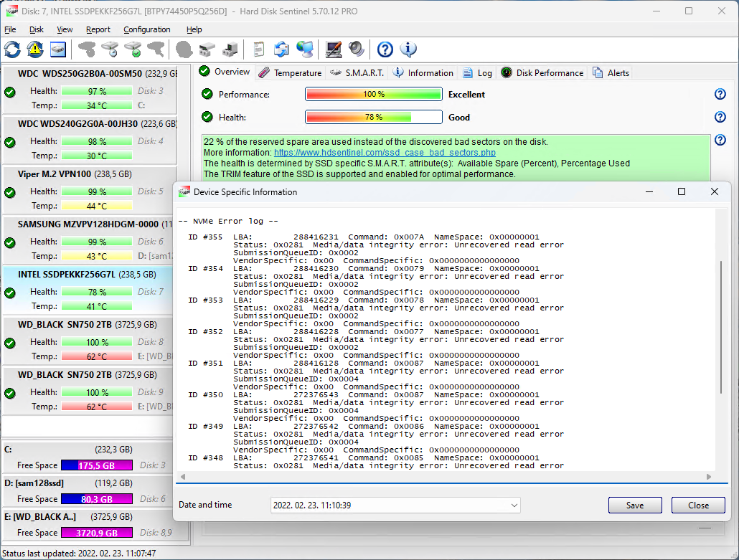Click the 62 °C temperature bar of Disk 8

(x=97, y=356)
